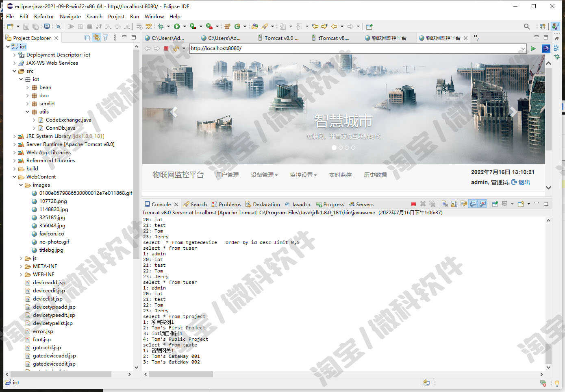This screenshot has width=565, height=392.
Task: Click the carousel previous arrow
Action: [174, 112]
